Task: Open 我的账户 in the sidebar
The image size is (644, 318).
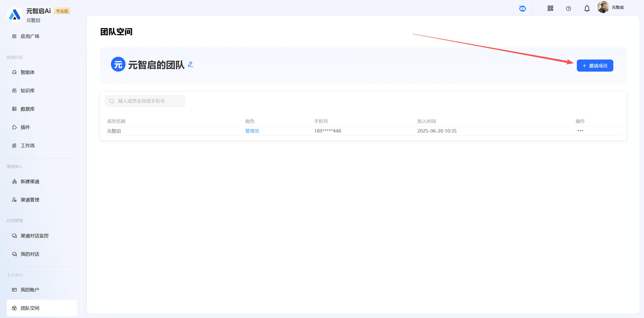Action: [30, 290]
